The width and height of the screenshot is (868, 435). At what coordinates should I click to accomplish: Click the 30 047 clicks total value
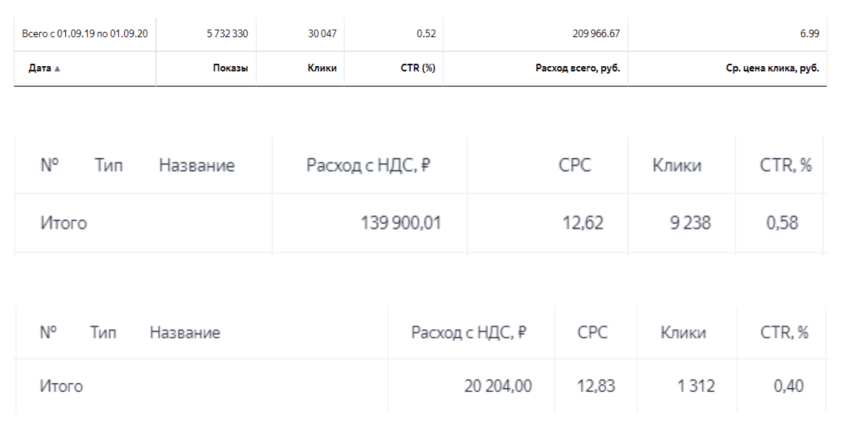coord(323,34)
